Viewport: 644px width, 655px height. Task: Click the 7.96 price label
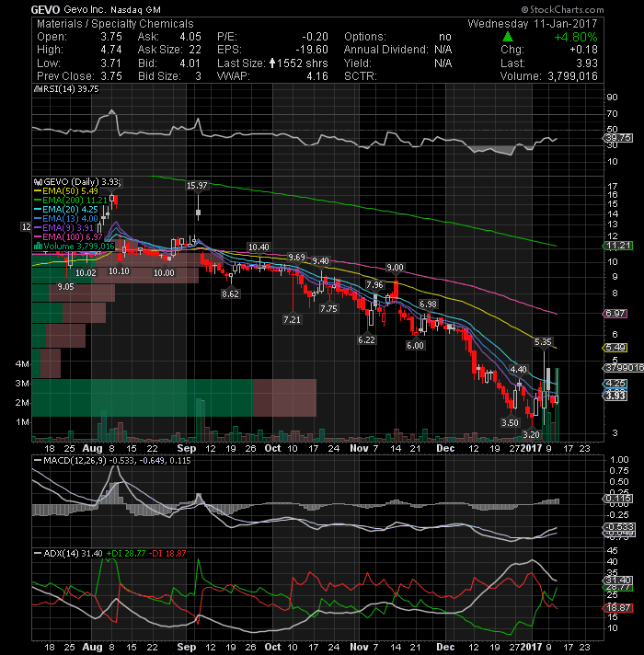374,285
